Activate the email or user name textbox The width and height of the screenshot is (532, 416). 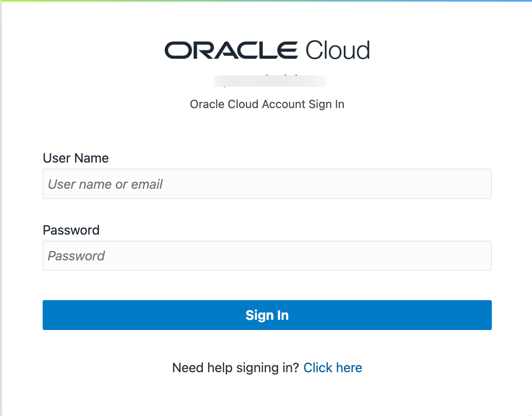tap(267, 184)
